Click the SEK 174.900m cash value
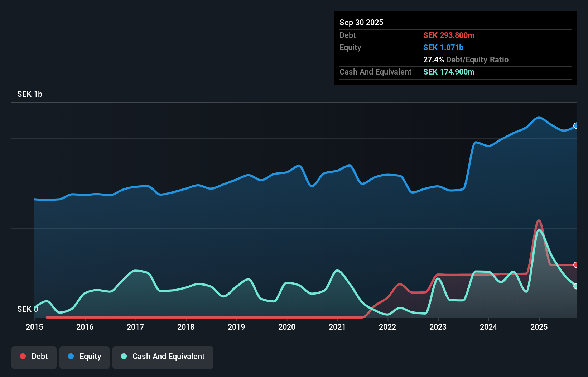The height and width of the screenshot is (377, 588). click(449, 72)
